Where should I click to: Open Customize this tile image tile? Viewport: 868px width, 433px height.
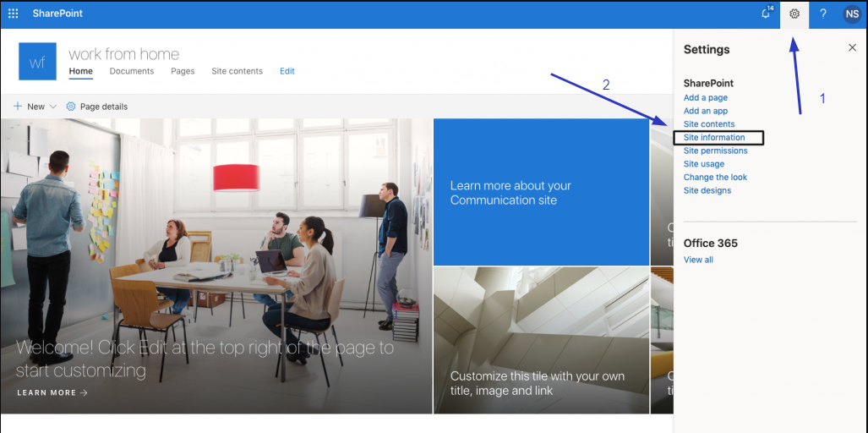point(542,340)
